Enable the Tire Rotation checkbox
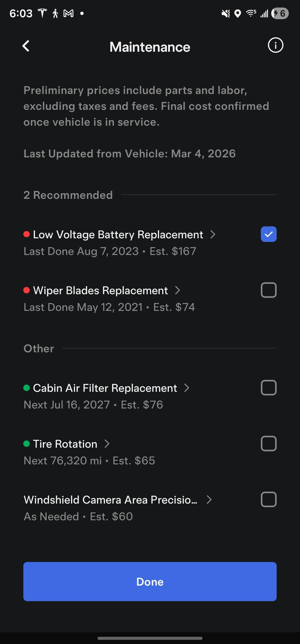Image resolution: width=300 pixels, height=644 pixels. [x=268, y=444]
